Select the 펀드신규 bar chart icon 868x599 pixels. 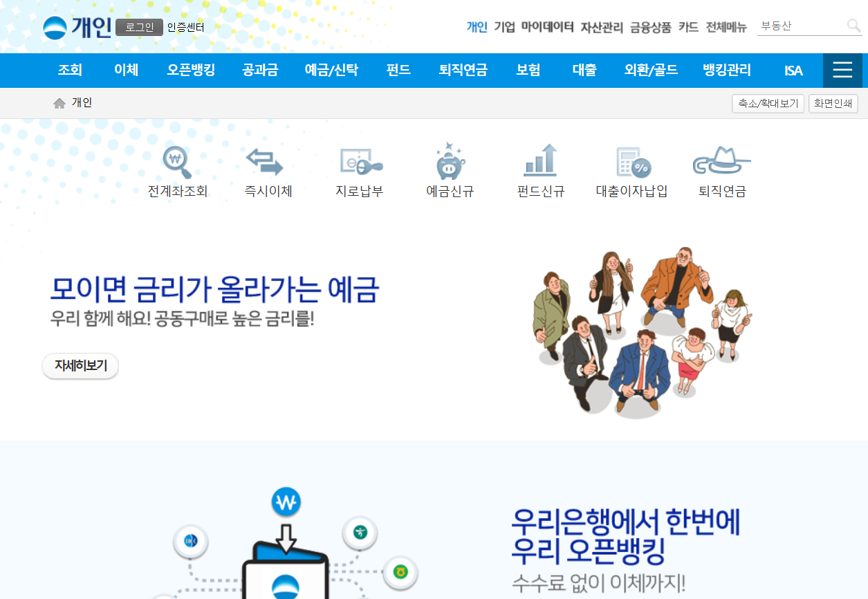(x=541, y=160)
